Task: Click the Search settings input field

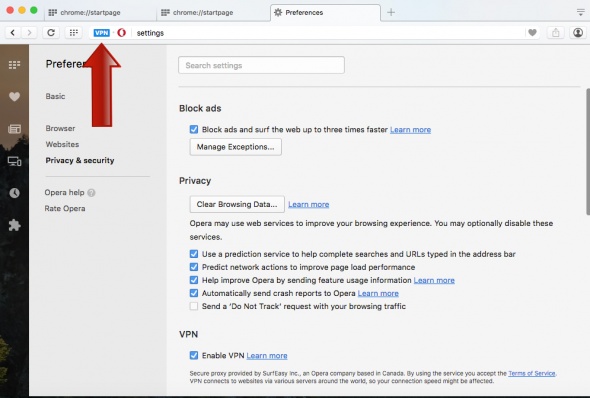Action: pyautogui.click(x=261, y=65)
